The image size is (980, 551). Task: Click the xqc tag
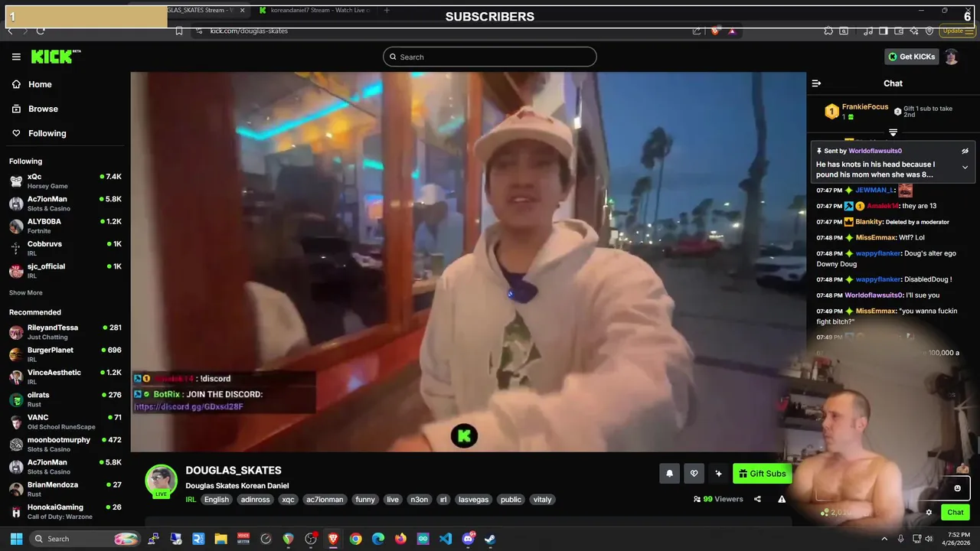[288, 500]
